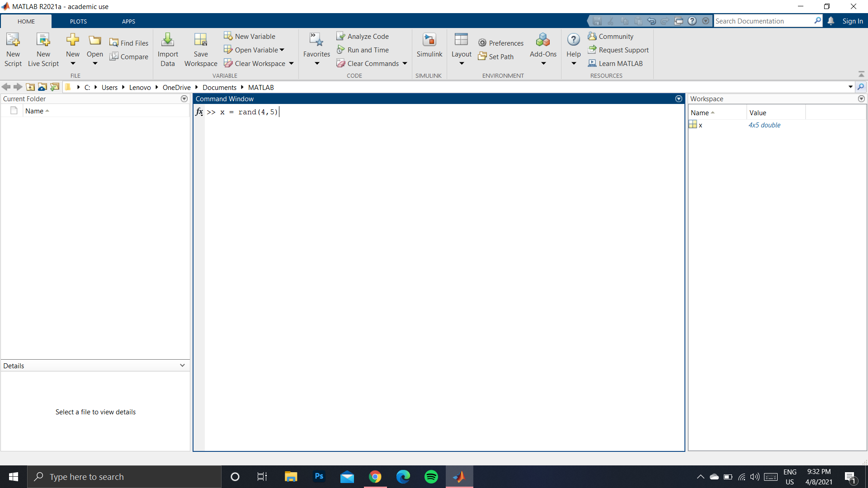Open the Import Data tool
The height and width of the screenshot is (488, 868).
[168, 49]
